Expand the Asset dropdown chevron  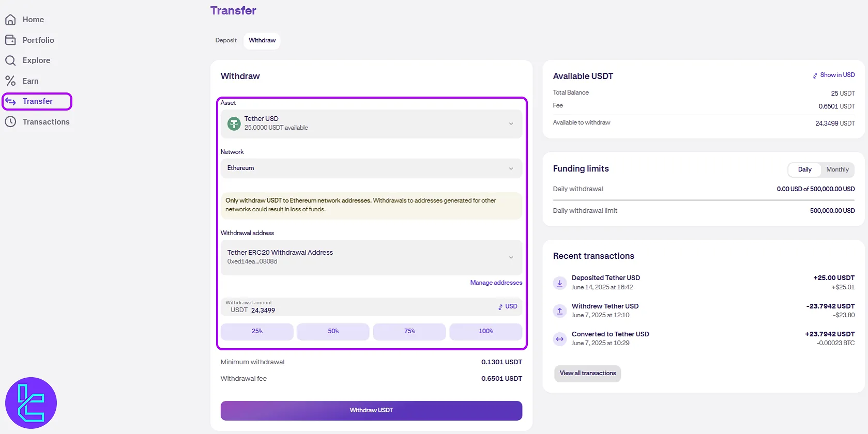pos(511,124)
